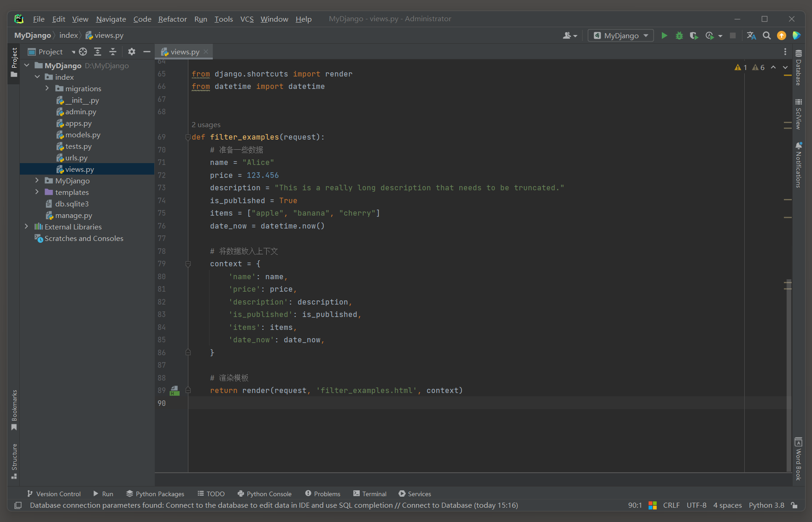Open the Navigate menu
The height and width of the screenshot is (522, 812).
click(x=111, y=19)
